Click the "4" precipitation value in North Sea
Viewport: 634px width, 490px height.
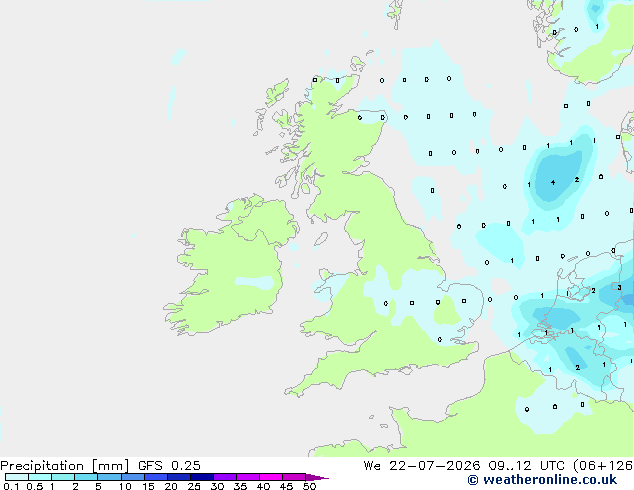pos(553,182)
